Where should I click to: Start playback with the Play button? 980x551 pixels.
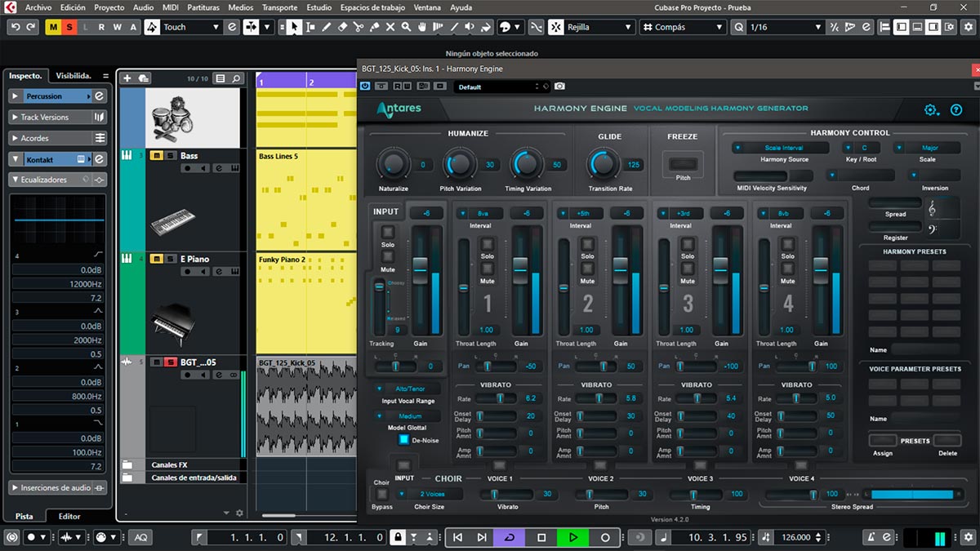[x=572, y=537]
